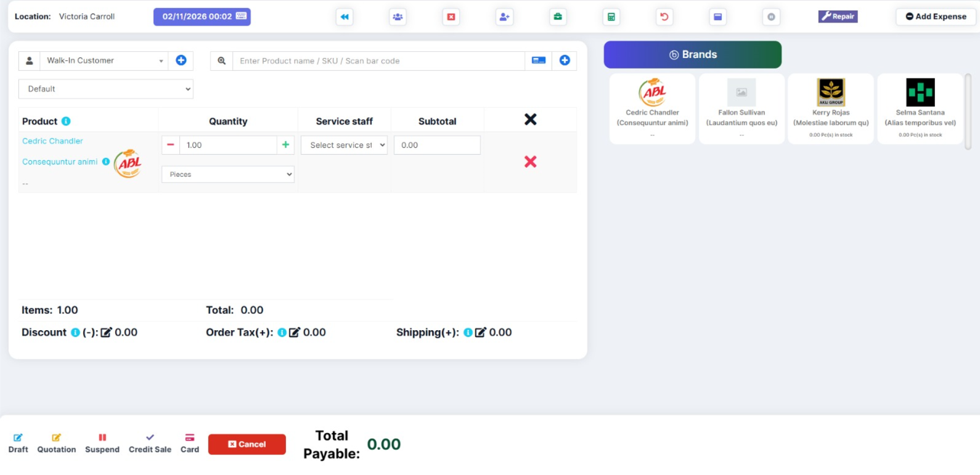Click the red X box toolbar icon
Image resolution: width=980 pixels, height=475 pixels.
coord(451,17)
